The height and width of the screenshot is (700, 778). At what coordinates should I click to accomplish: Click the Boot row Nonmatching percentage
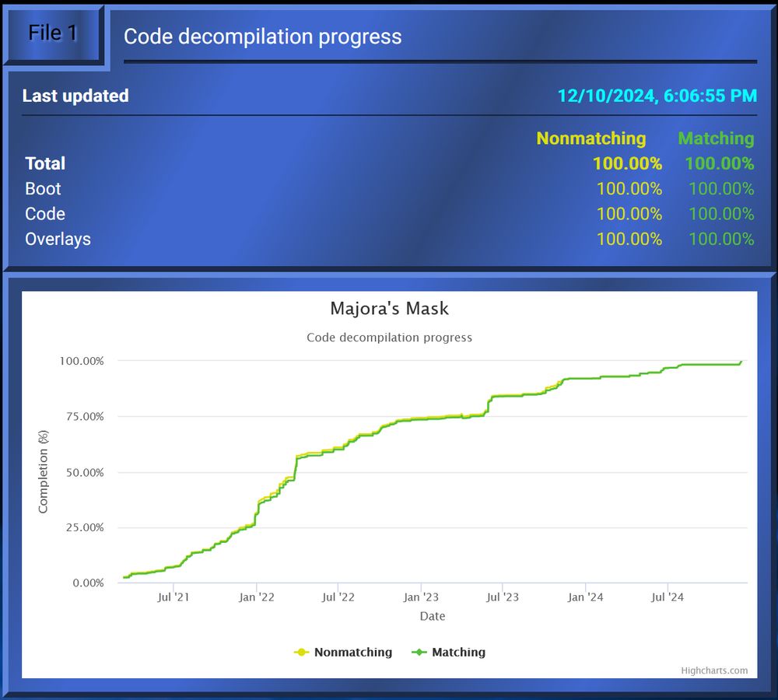pyautogui.click(x=629, y=189)
